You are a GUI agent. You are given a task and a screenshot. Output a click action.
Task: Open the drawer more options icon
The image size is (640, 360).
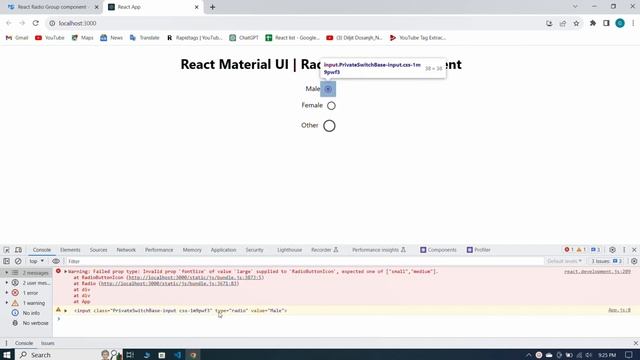point(6,343)
